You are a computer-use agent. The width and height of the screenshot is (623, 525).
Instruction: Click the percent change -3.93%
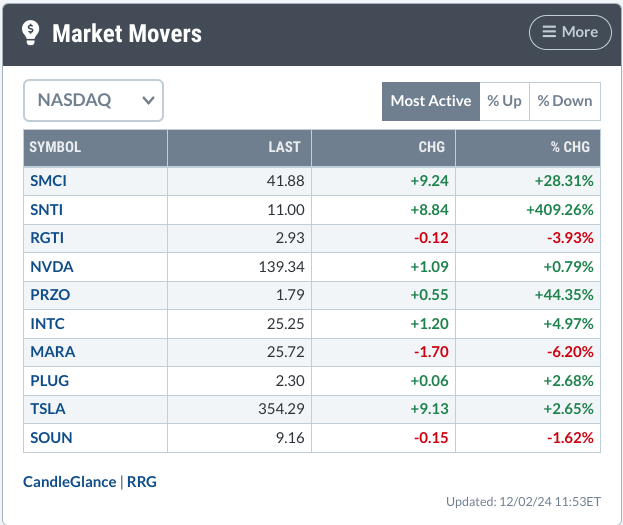[570, 238]
